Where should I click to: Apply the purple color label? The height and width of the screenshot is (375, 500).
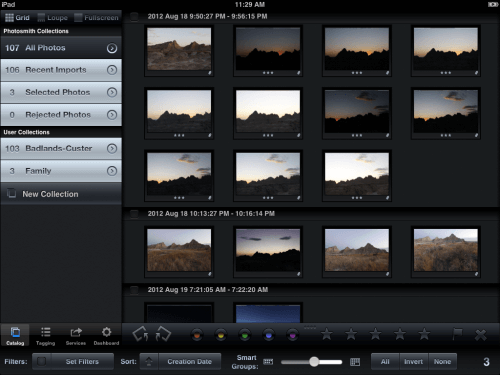292,335
